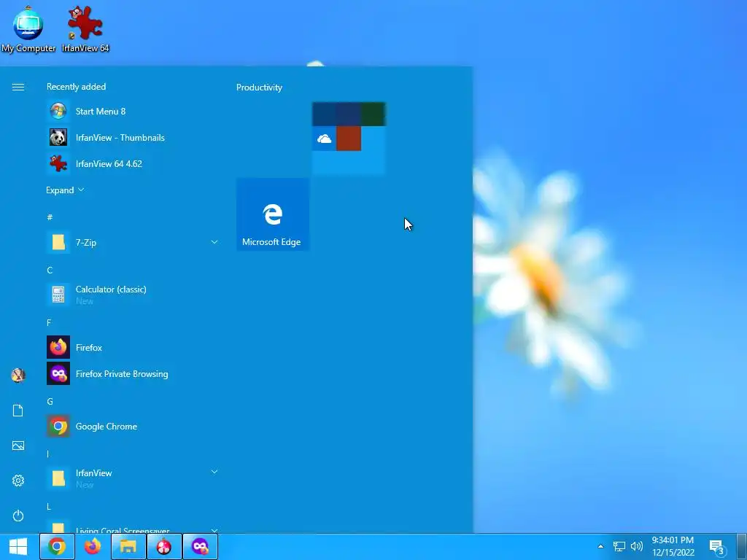Image resolution: width=747 pixels, height=560 pixels.
Task: Open Google Chrome from the app list
Action: pos(132,426)
